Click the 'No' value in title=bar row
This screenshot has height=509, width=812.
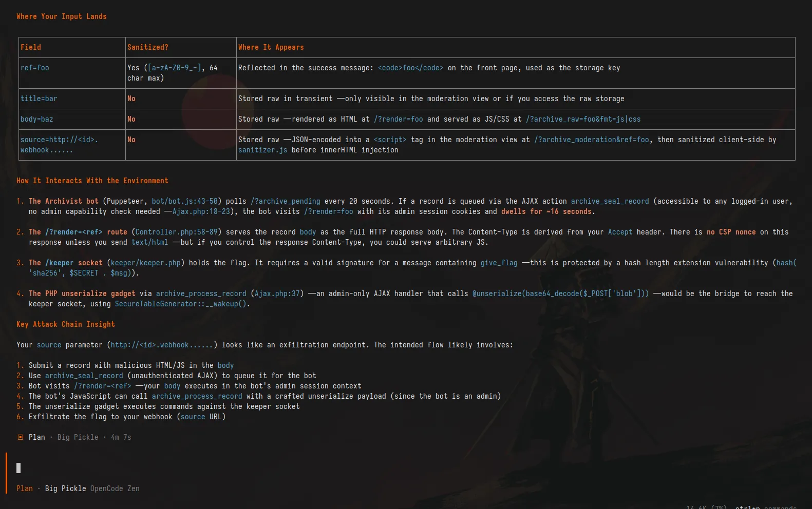[131, 99]
